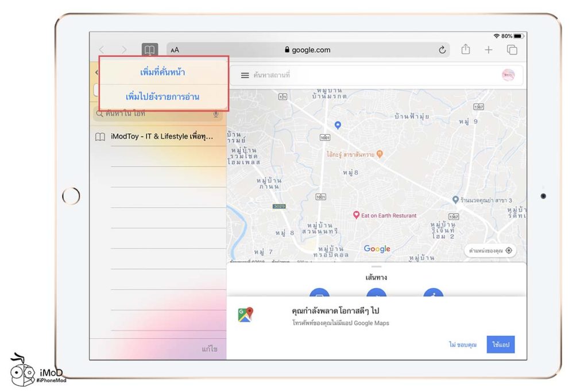Image resolution: width=588 pixels, height=392 pixels.
Task: Open the Google Maps hamburger menu
Action: [x=243, y=75]
